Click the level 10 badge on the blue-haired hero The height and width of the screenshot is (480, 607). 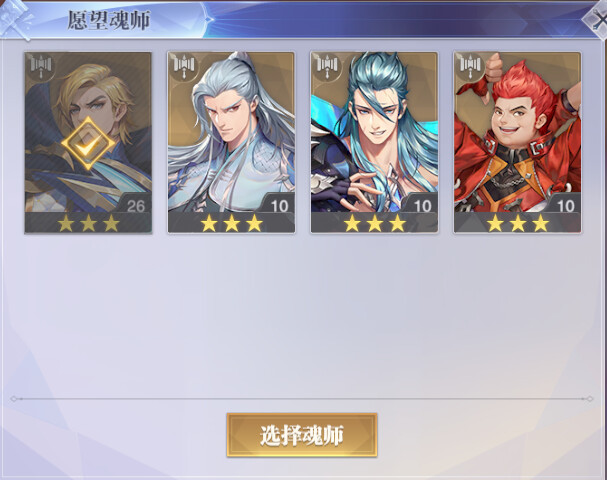point(422,204)
